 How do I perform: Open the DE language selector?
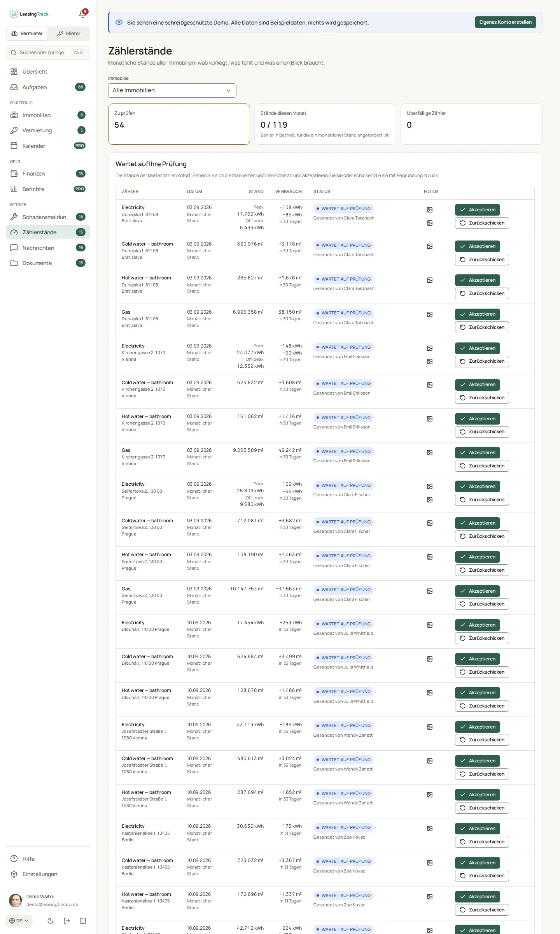tap(19, 921)
